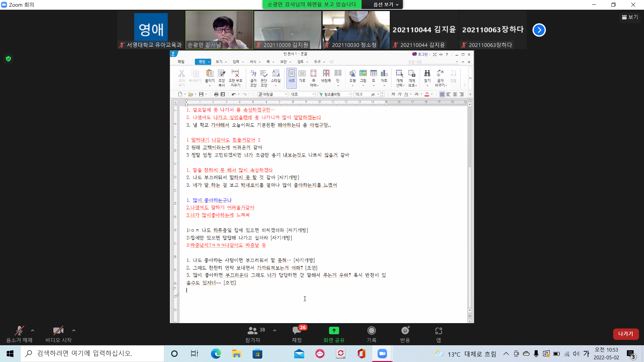Viewport: 644px width, 362px height.
Task: Show next participants with blue arrow
Action: [539, 30]
